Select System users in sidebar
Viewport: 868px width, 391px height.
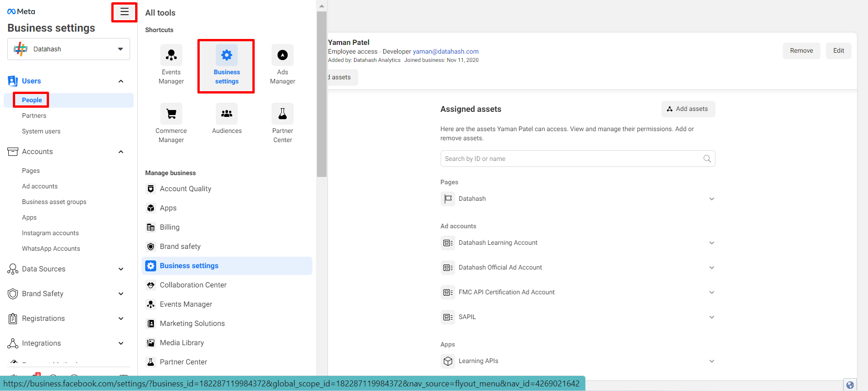(41, 131)
